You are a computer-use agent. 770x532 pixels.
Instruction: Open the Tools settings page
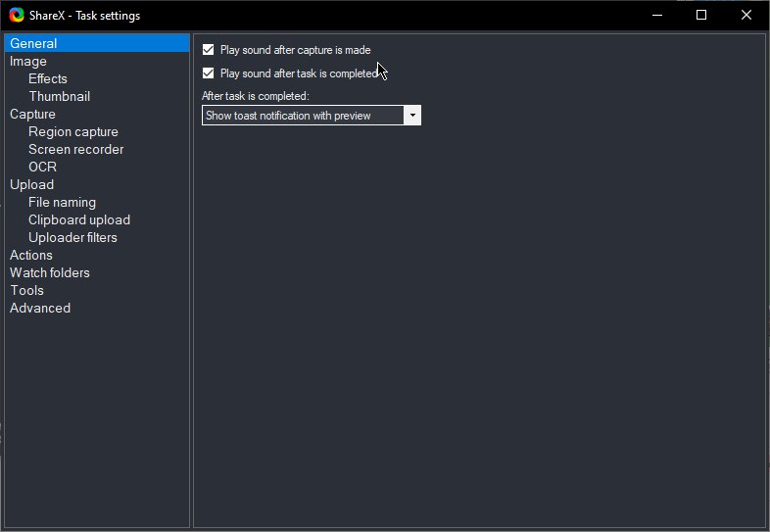point(27,291)
